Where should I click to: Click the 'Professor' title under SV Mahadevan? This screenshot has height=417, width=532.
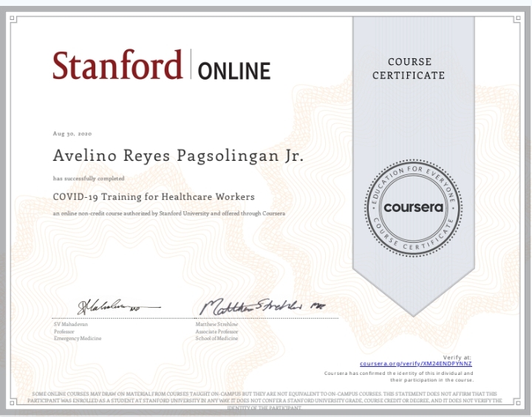(x=64, y=331)
